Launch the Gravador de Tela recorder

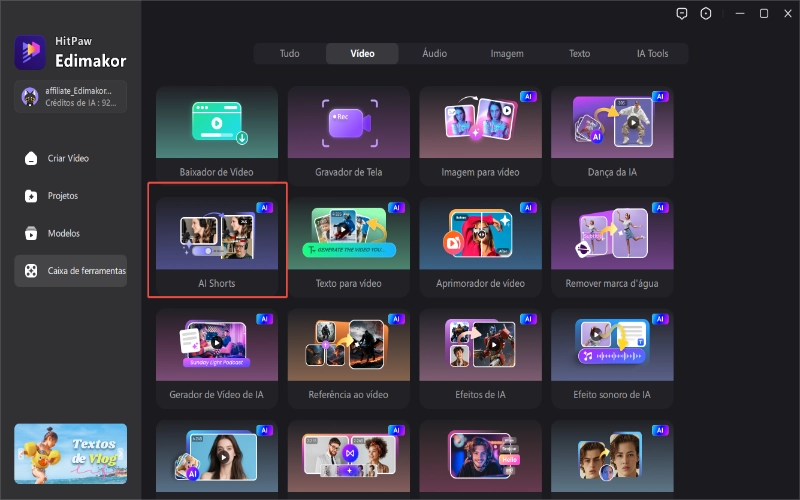pos(349,136)
